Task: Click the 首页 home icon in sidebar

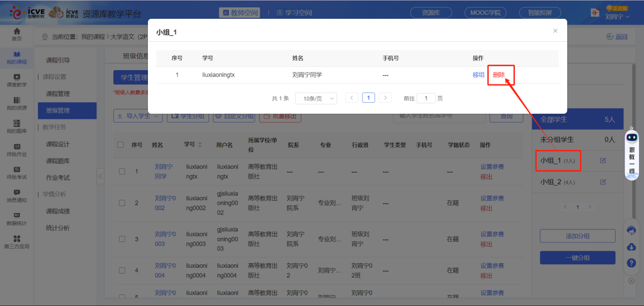Action: pos(17,34)
